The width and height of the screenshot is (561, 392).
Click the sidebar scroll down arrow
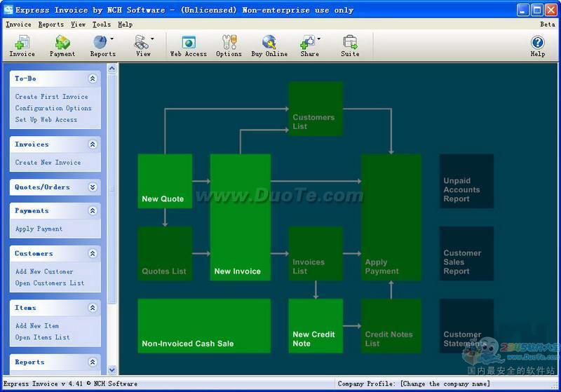tap(112, 370)
